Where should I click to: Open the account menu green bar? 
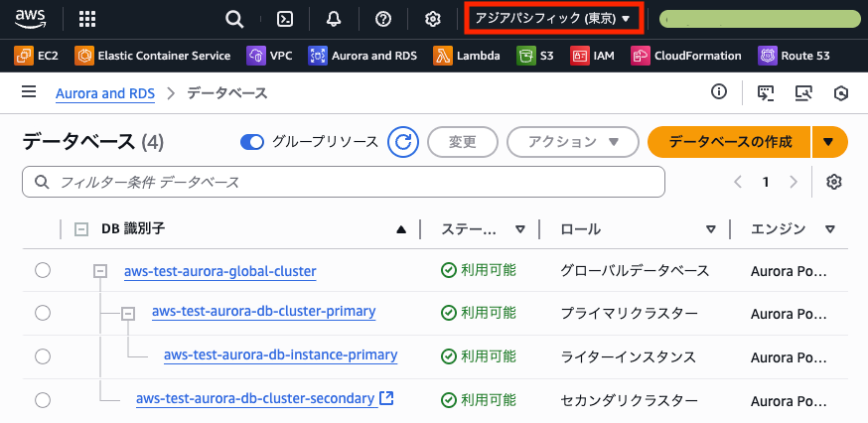pos(760,19)
